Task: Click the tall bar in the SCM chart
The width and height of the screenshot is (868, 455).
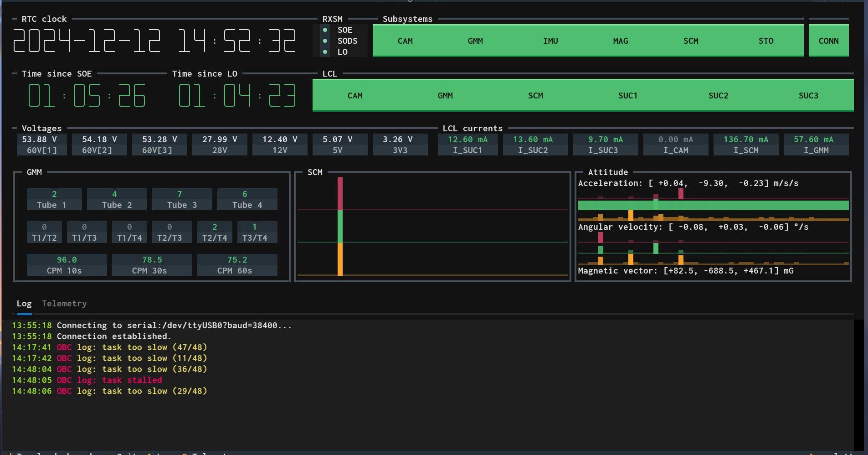Action: tap(340, 227)
